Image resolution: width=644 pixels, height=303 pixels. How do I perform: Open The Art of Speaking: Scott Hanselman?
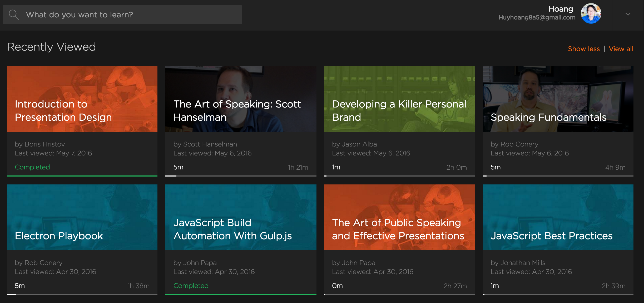pos(241,99)
